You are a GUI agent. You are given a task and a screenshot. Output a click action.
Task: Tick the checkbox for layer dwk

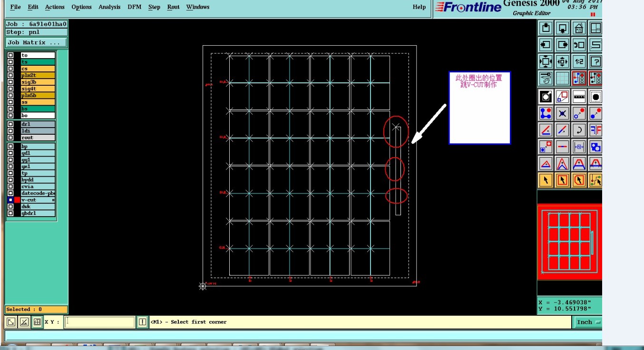[x=10, y=207]
